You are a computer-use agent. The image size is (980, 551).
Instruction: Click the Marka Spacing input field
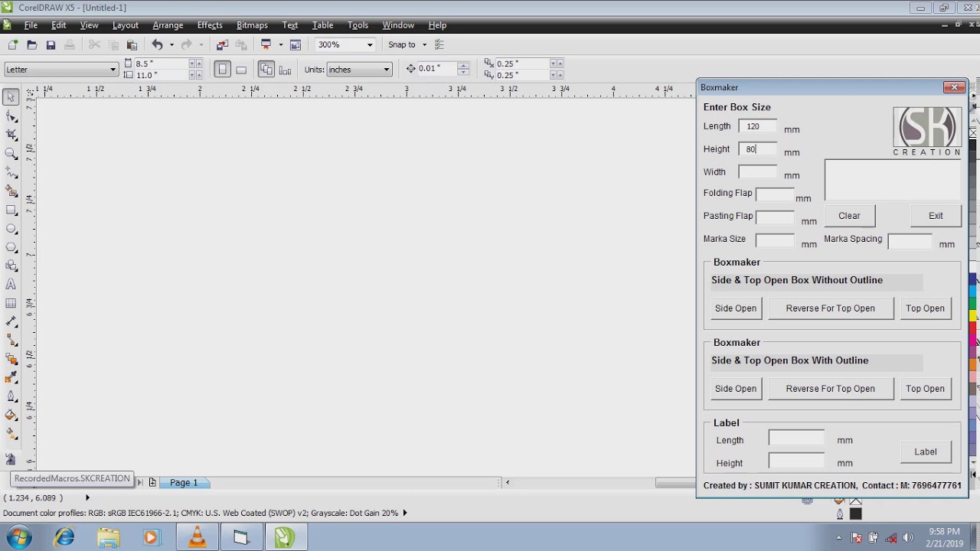pyautogui.click(x=910, y=241)
